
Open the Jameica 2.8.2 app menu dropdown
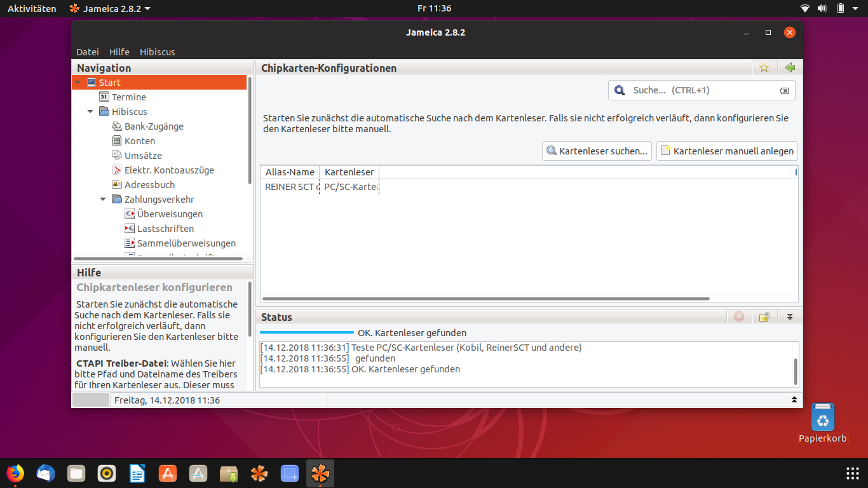(x=110, y=8)
